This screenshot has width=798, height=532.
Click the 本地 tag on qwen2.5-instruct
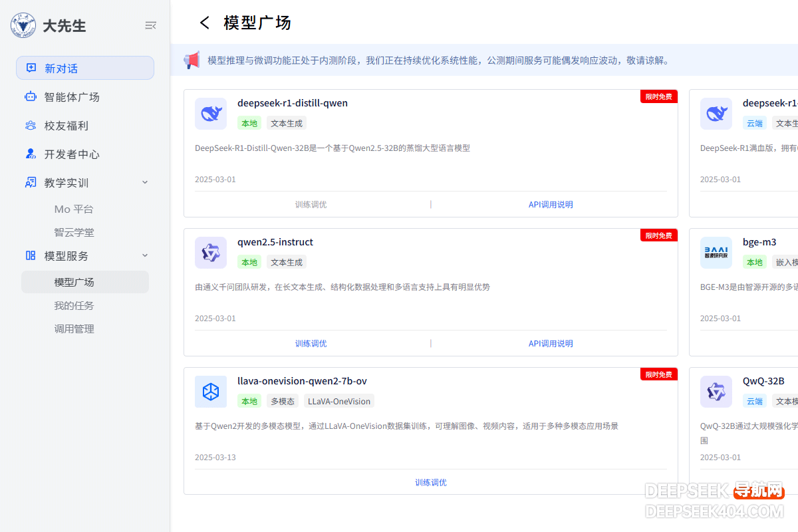click(249, 262)
